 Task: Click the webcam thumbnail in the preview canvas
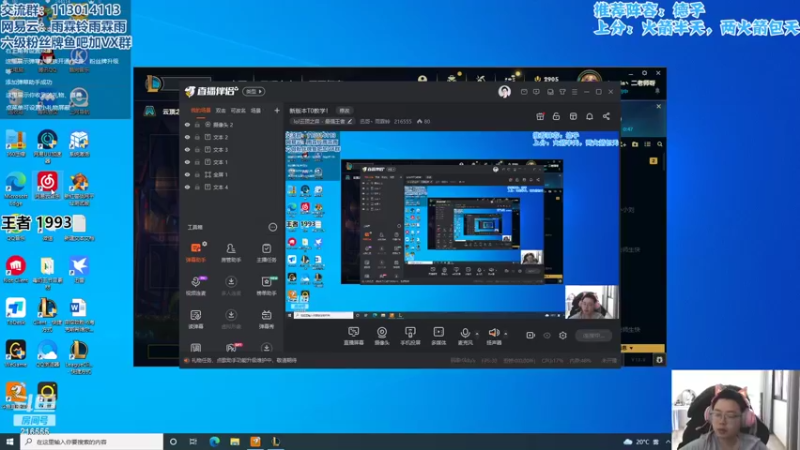tap(591, 302)
